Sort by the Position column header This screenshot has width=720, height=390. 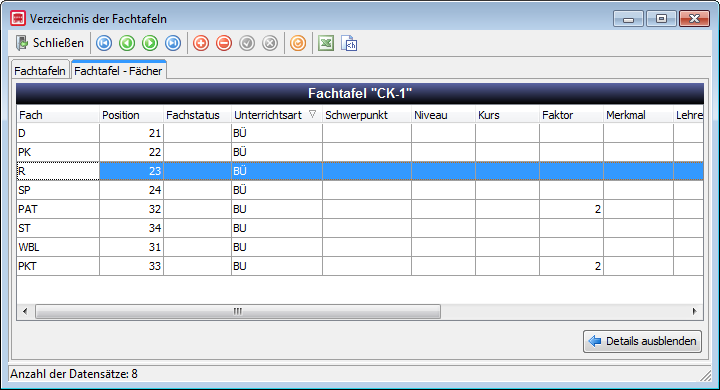pos(131,115)
